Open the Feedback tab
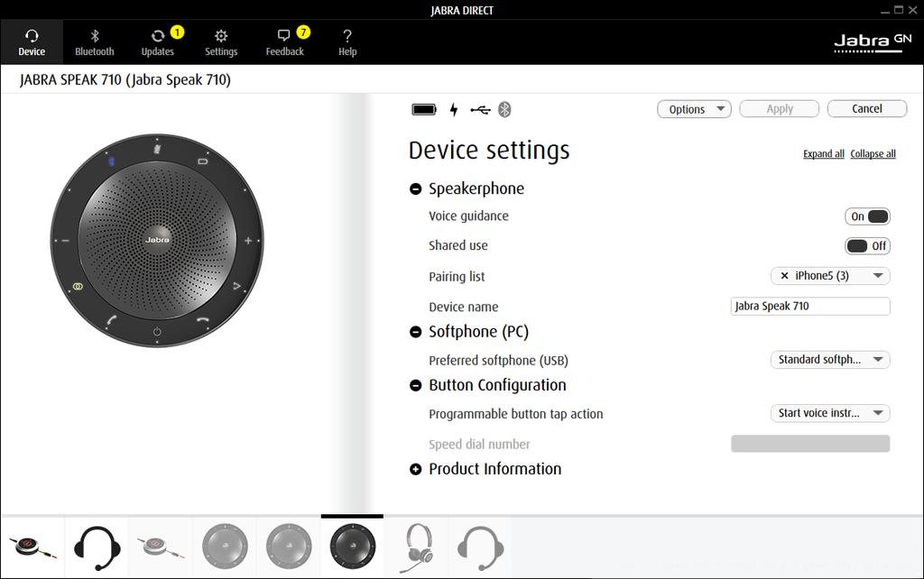 [284, 42]
